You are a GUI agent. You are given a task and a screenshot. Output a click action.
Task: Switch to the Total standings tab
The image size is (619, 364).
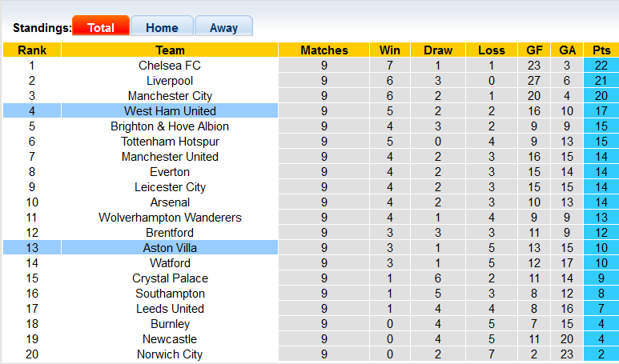(x=100, y=27)
